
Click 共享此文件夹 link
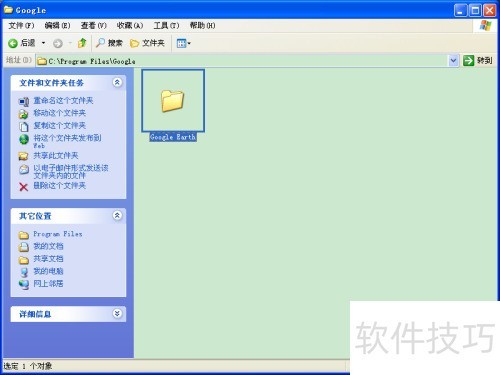tap(56, 156)
